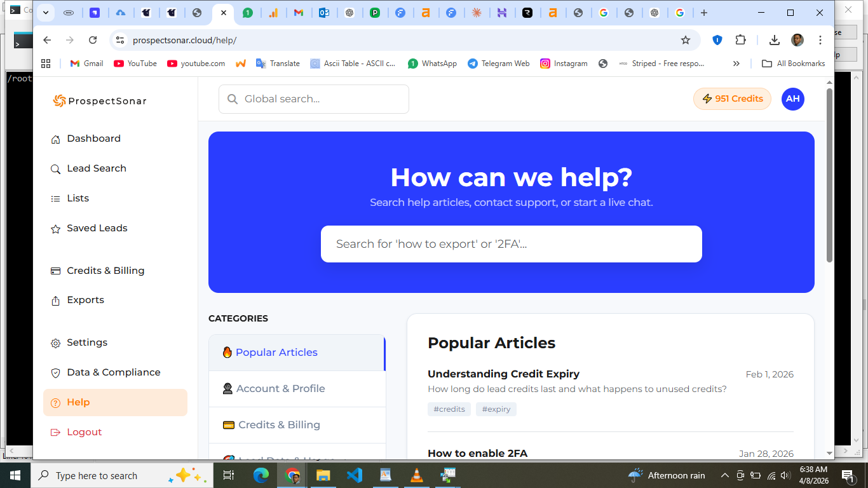
Task: Expand the bookmarks overflow chevron
Action: (736, 64)
